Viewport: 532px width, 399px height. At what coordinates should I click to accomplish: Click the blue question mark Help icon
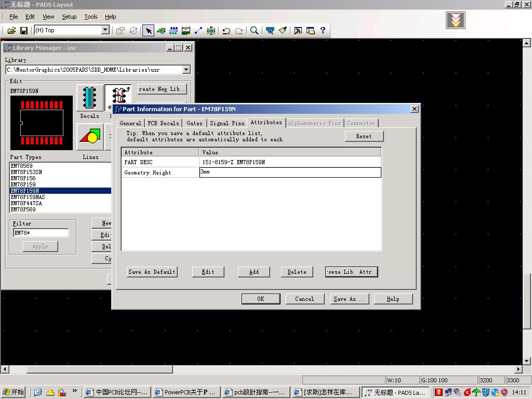323,31
